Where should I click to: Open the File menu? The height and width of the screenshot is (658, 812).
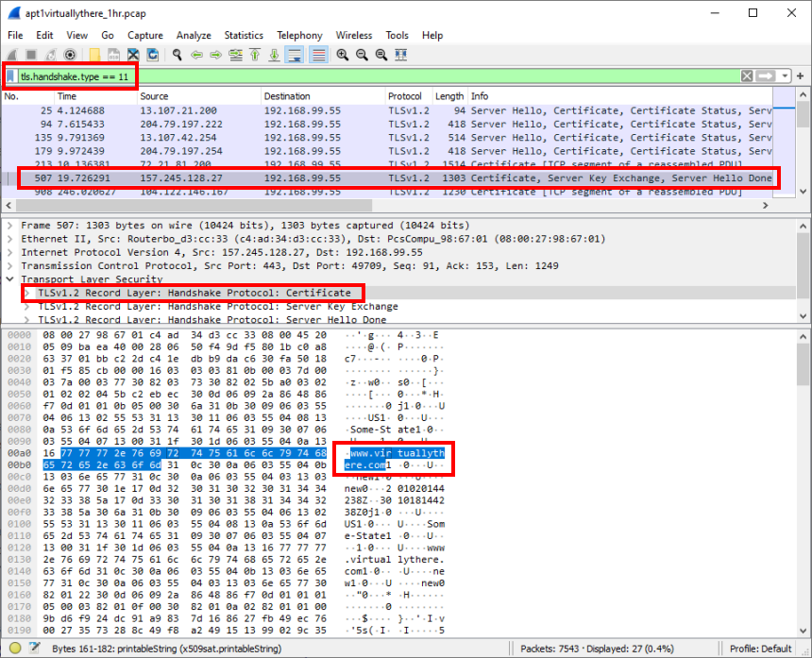point(15,35)
